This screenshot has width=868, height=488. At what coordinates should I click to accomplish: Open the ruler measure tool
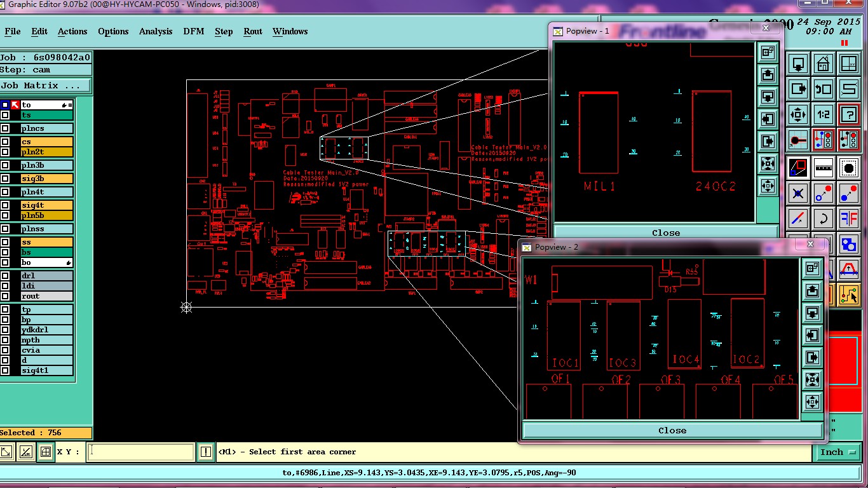(823, 168)
